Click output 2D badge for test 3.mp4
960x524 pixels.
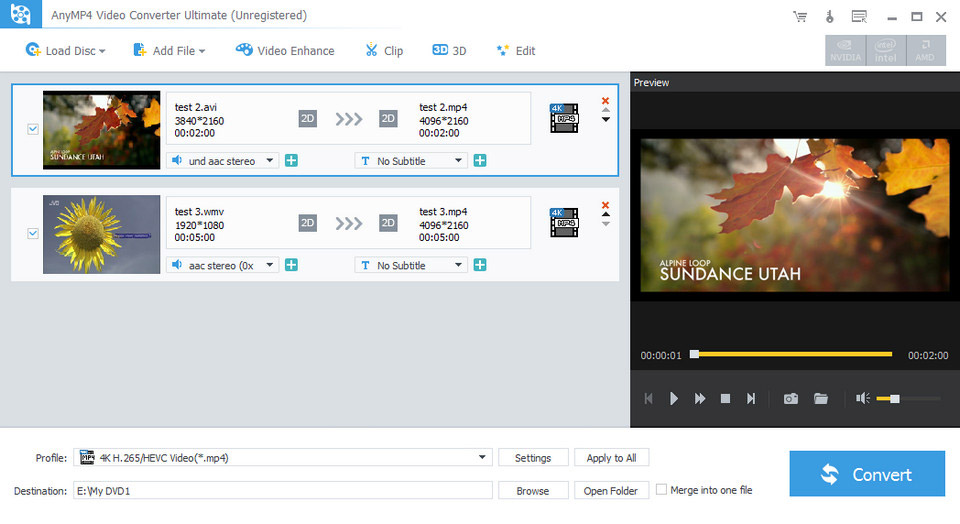tap(388, 223)
